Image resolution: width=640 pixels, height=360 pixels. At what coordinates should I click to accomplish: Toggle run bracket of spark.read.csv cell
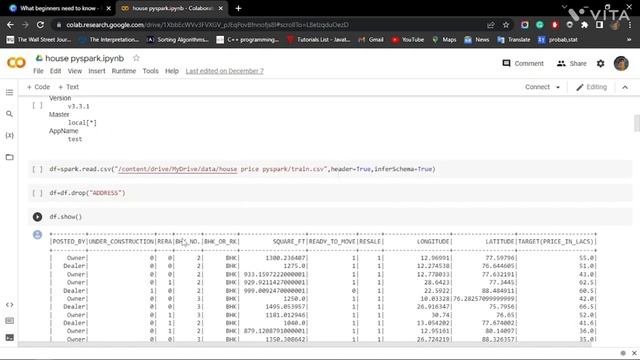click(x=38, y=169)
